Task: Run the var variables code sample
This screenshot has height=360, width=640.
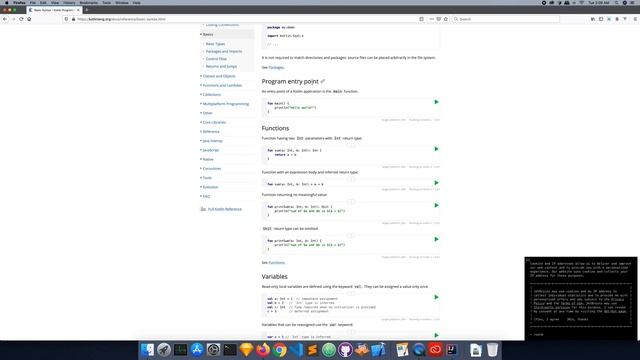Action: (x=436, y=335)
